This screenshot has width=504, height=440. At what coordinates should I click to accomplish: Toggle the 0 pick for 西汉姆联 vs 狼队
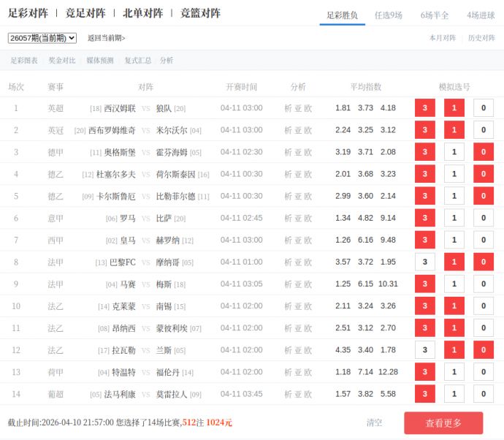pyautogui.click(x=483, y=108)
